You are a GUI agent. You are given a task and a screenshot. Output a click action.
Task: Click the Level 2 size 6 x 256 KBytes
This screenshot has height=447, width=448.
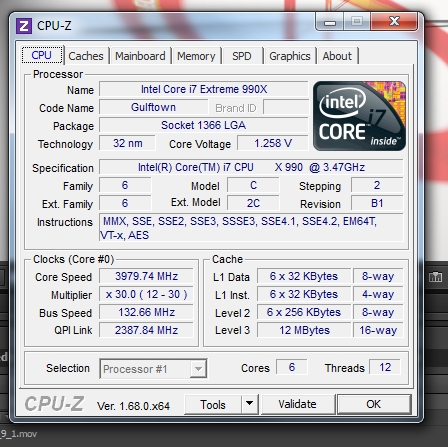pos(304,312)
